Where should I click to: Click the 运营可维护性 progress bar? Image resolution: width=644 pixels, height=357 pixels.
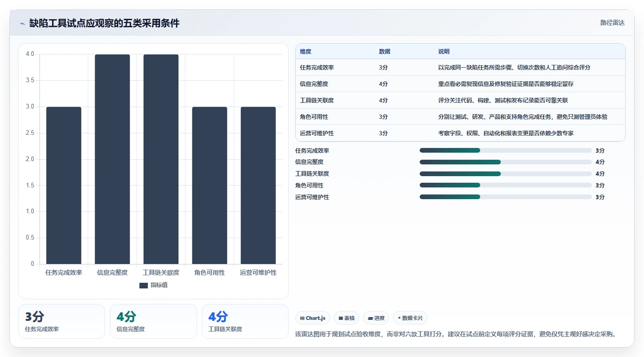point(506,197)
